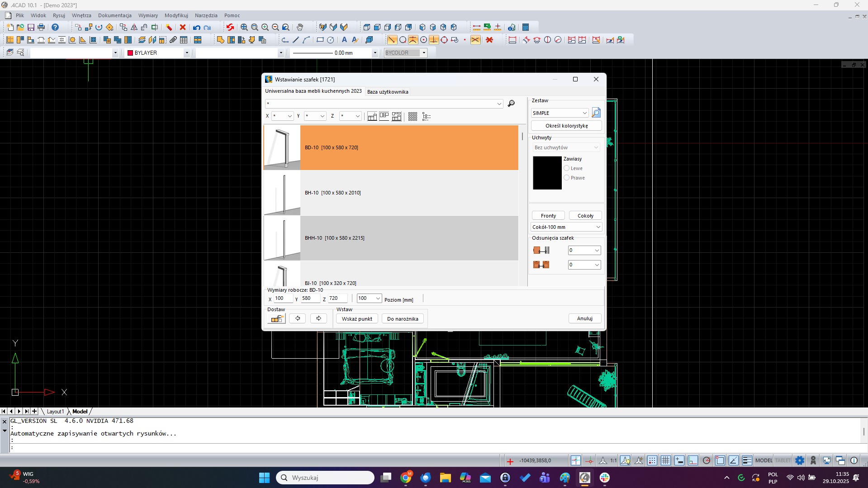The image size is (868, 488).
Task: Click the Zestaw preview magnifier icon
Action: (x=596, y=113)
